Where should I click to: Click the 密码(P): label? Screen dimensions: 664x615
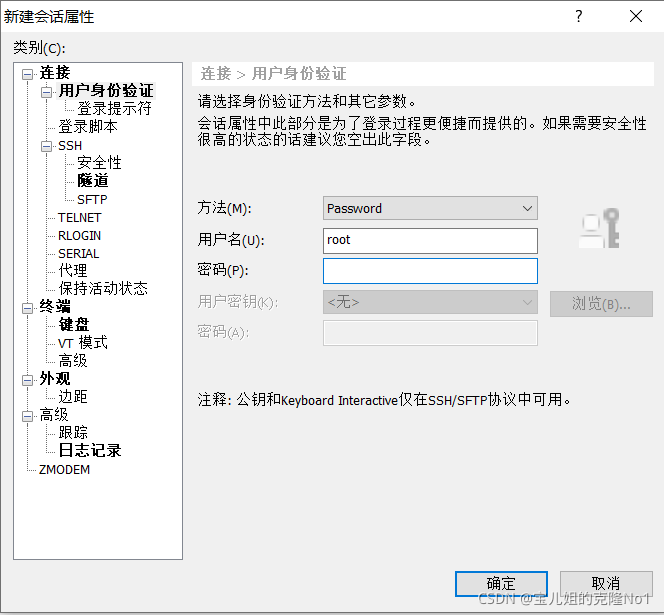223,270
